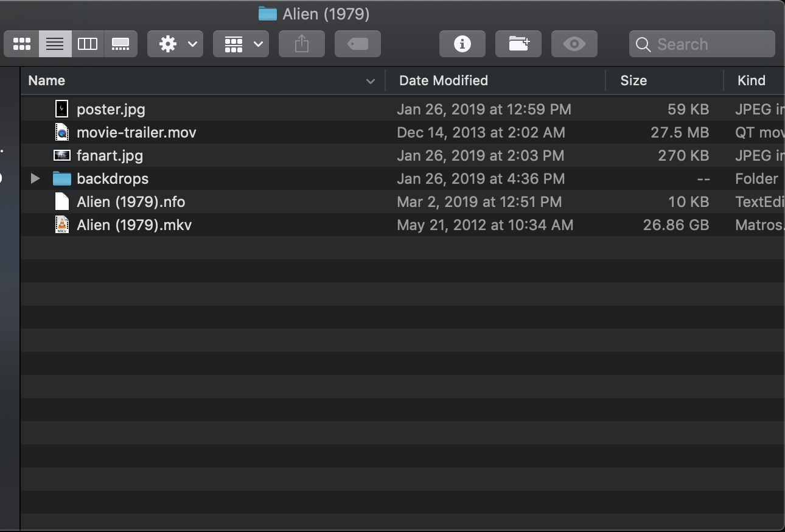
Task: Select the movie-trailer.mov file
Action: (136, 132)
